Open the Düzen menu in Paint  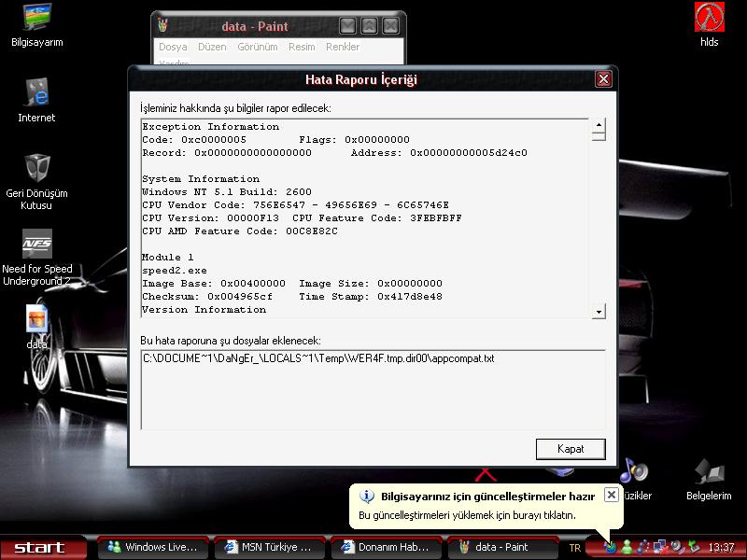pos(212,47)
